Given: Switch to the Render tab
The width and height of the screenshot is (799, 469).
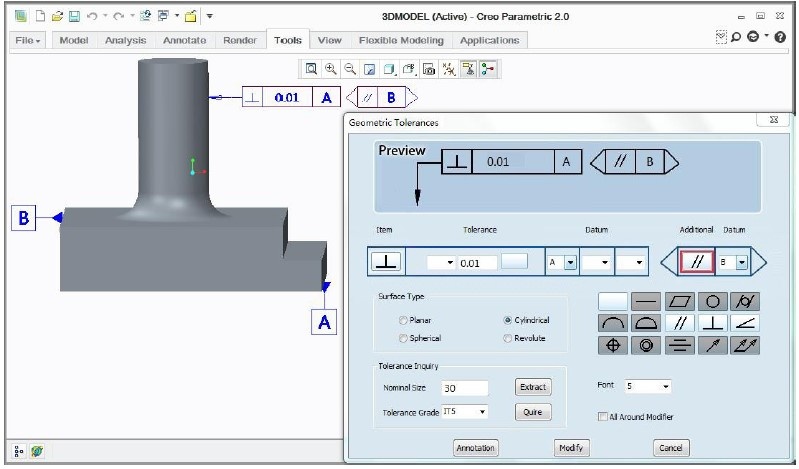Looking at the screenshot, I should (239, 40).
